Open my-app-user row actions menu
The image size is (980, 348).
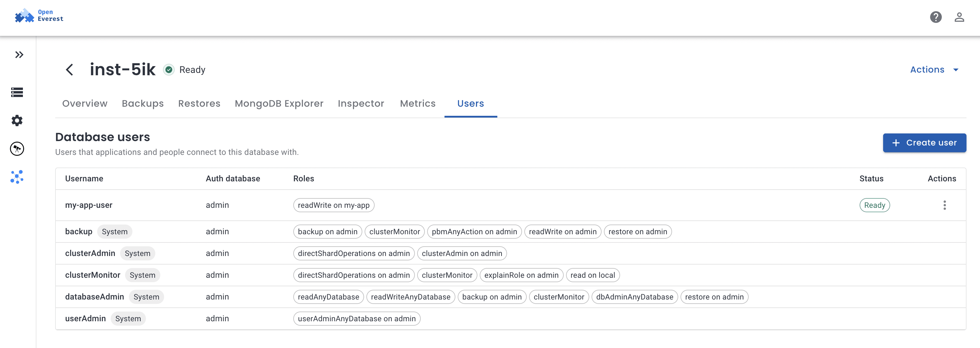coord(944,205)
